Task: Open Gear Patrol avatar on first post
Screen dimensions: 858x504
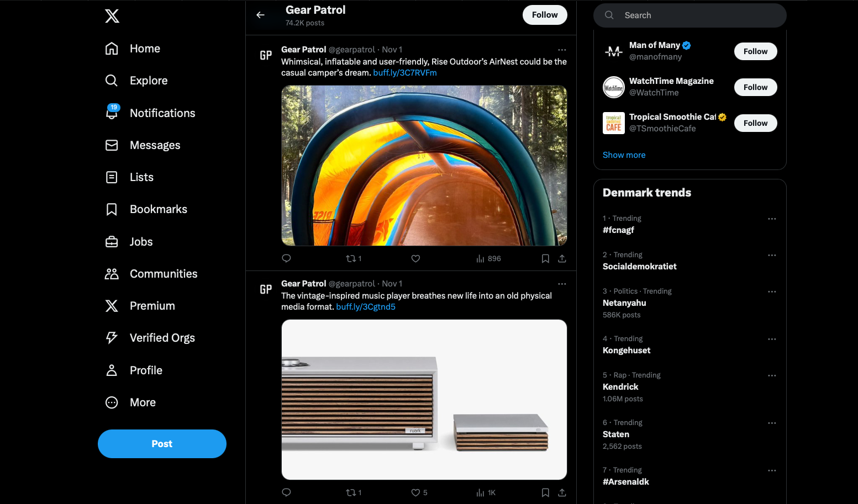Action: pos(266,55)
